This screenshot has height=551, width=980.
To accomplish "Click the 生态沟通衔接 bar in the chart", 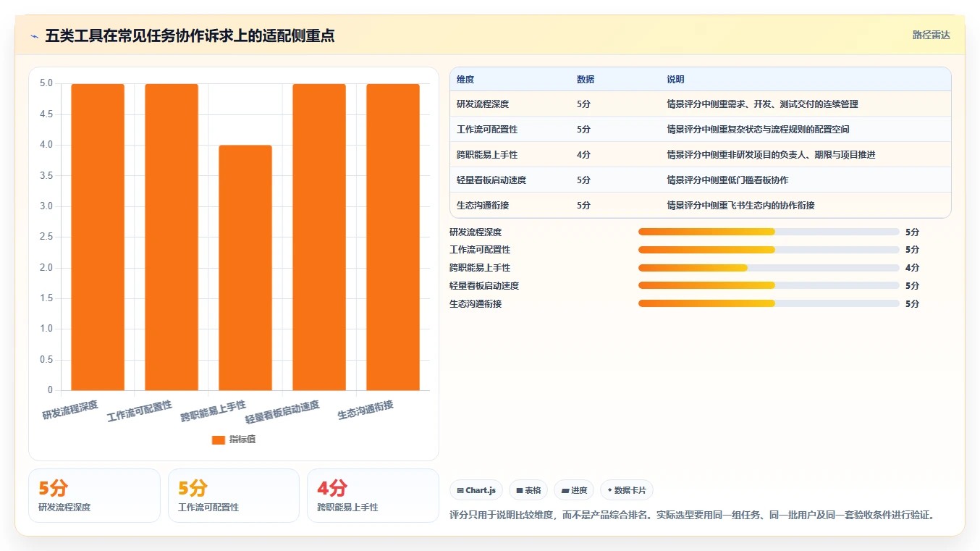I will (393, 237).
